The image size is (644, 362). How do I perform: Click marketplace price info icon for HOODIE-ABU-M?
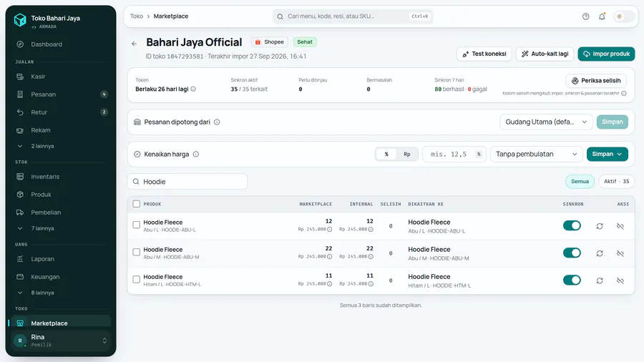coord(329,257)
